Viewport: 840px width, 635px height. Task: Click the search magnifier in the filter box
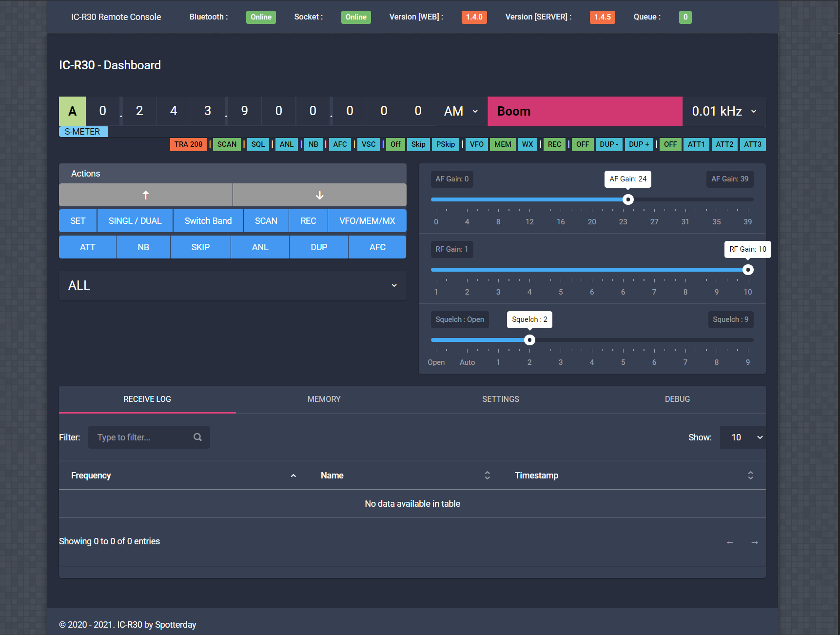pyautogui.click(x=197, y=437)
